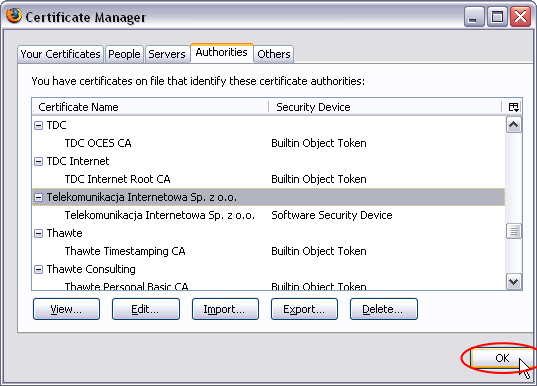Click the vertical scrollbar thumb

pos(513,231)
